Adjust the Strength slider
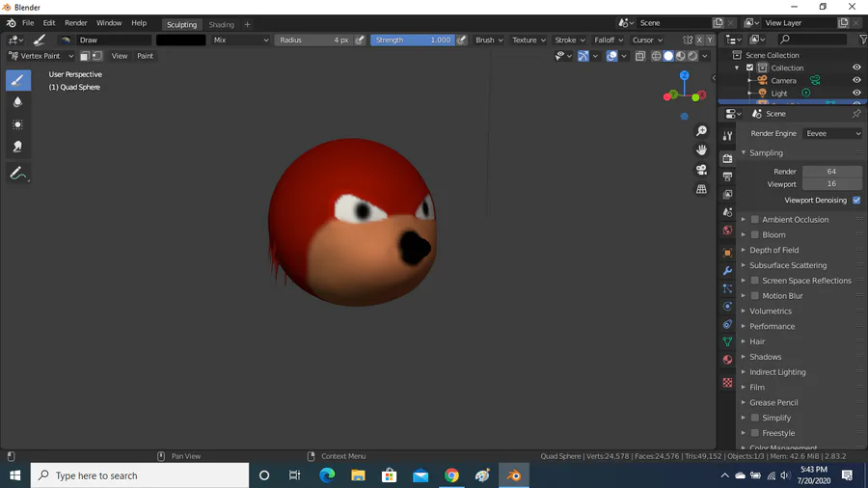868x488 pixels. click(413, 40)
